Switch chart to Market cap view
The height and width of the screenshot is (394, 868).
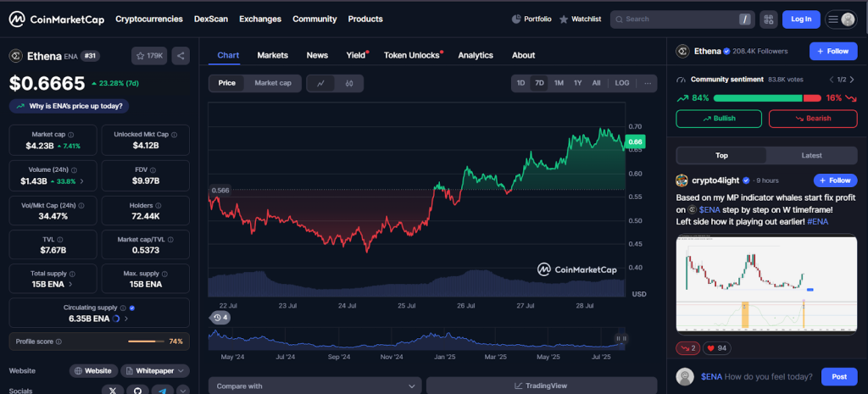(273, 83)
